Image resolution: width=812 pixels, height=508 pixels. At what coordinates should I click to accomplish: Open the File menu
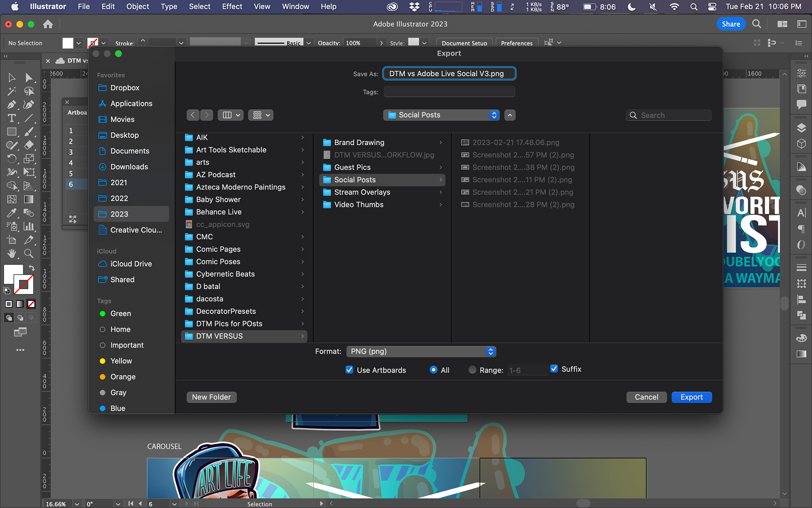click(x=84, y=6)
